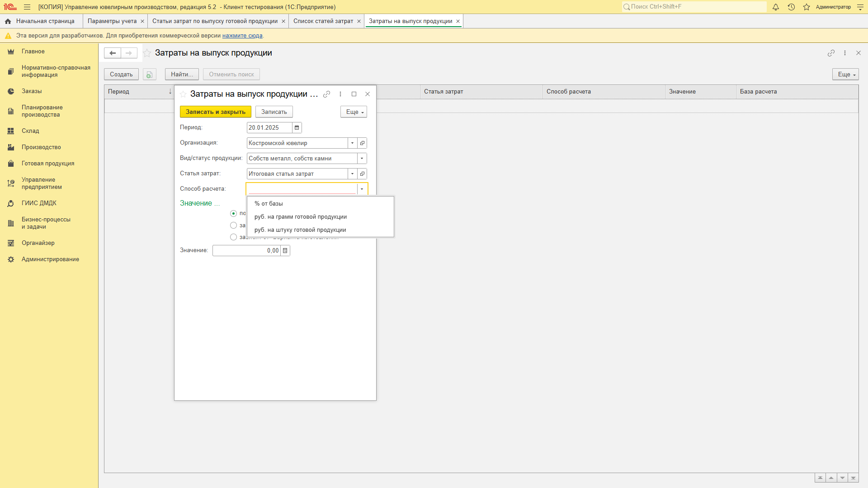Get link to list page chain icon

pos(831,53)
